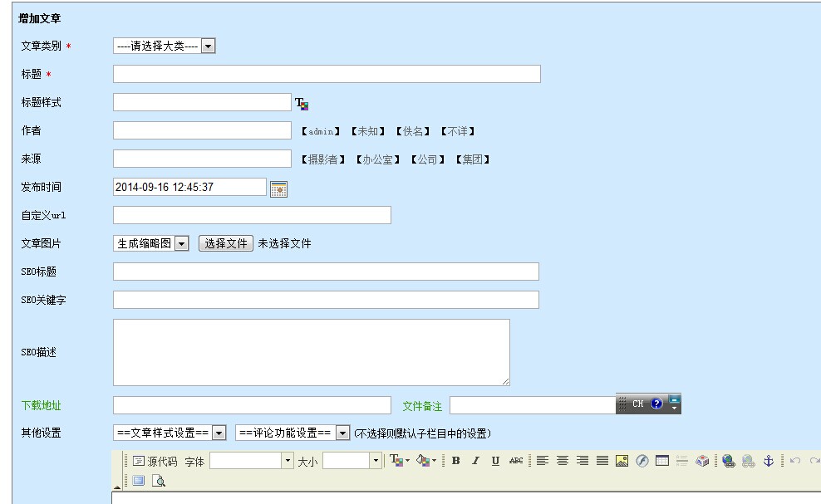821x504 pixels.
Task: Apply underline using the U icon
Action: tap(495, 461)
